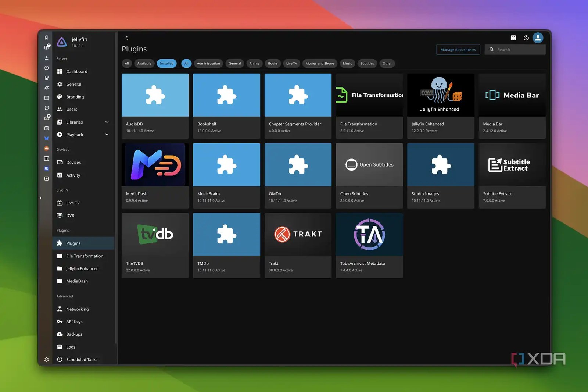588x392 pixels.
Task: Open Networking in the sidebar
Action: click(83, 309)
